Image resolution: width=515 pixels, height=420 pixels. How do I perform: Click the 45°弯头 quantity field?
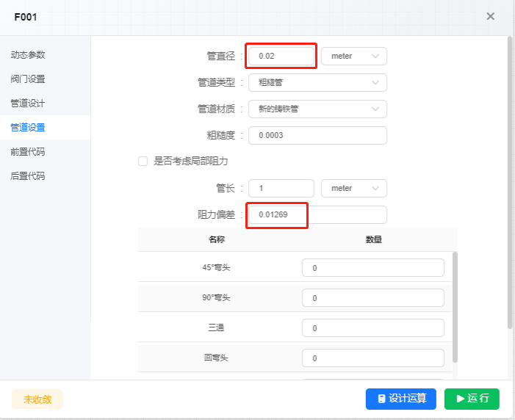coord(372,267)
